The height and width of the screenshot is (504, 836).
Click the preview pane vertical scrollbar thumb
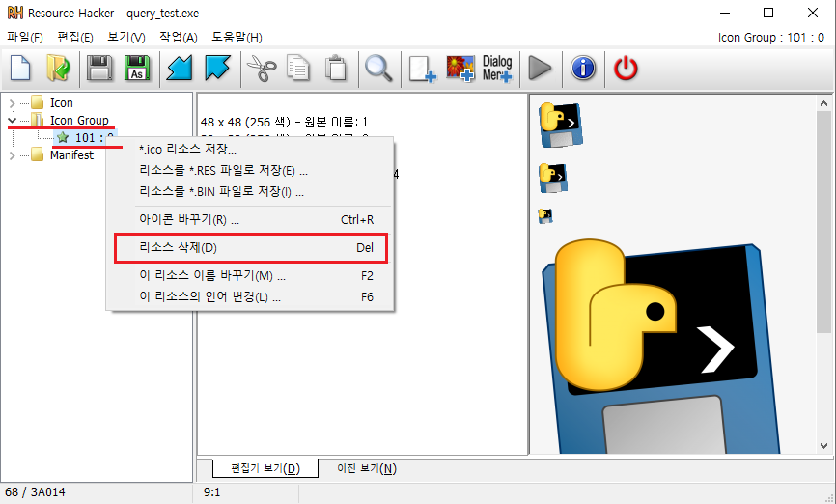pos(823,222)
